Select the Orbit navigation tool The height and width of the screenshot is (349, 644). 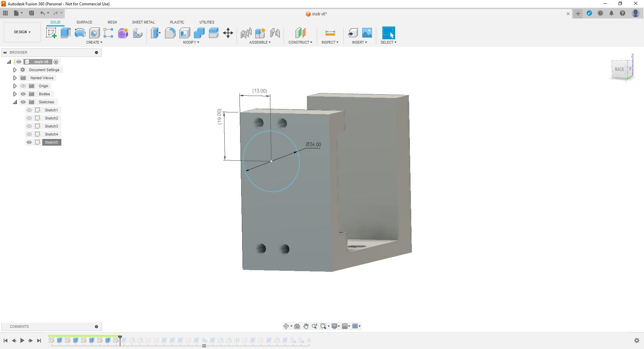pyautogui.click(x=286, y=326)
